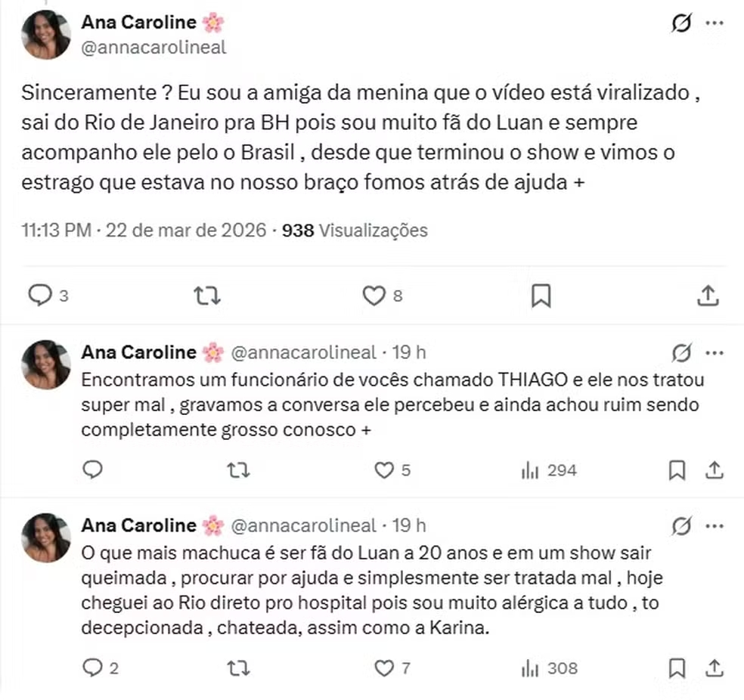
Task: Click the retweet icon below the first tweet
Action: coord(206,296)
